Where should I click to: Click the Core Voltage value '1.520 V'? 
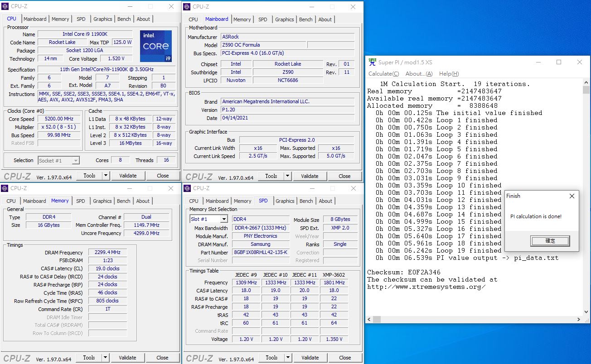pyautogui.click(x=116, y=58)
